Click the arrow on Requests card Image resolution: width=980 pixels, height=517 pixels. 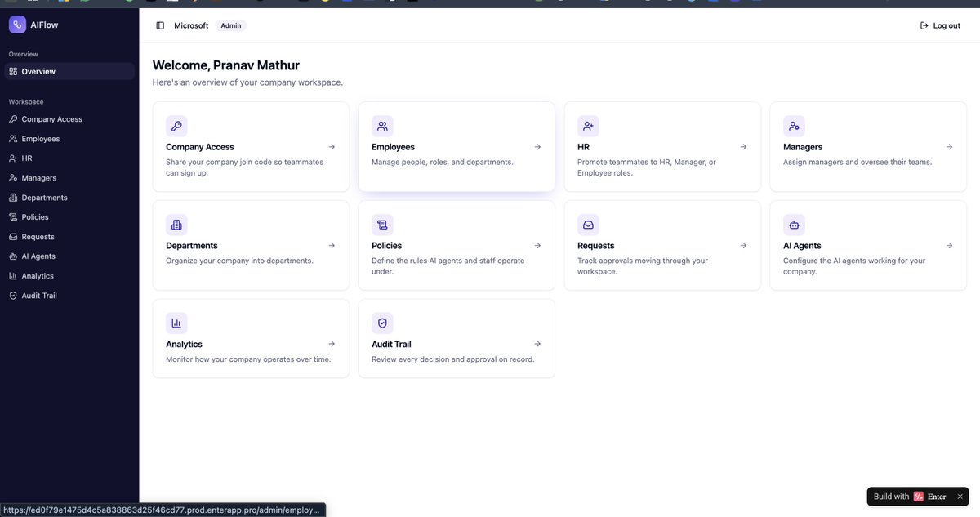click(743, 245)
